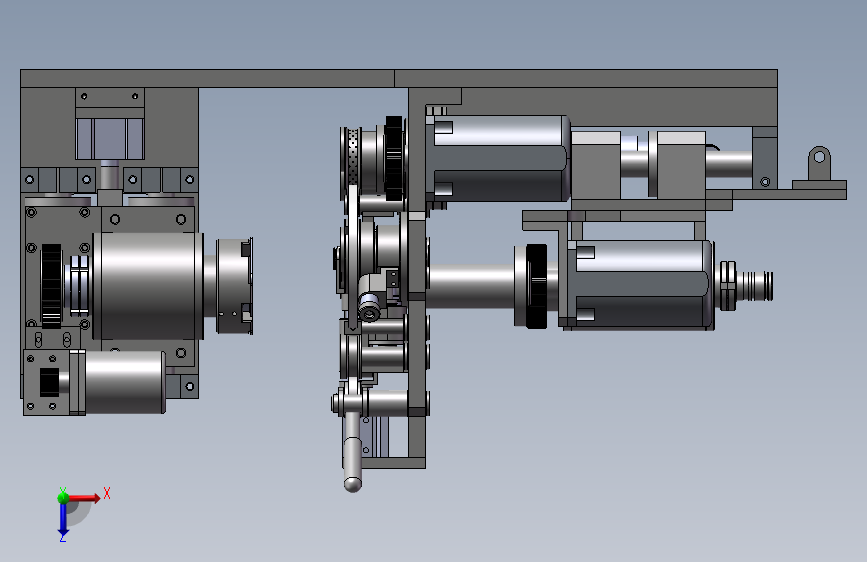
Task: Select the chuck head facing the center gap
Action: 234,286
